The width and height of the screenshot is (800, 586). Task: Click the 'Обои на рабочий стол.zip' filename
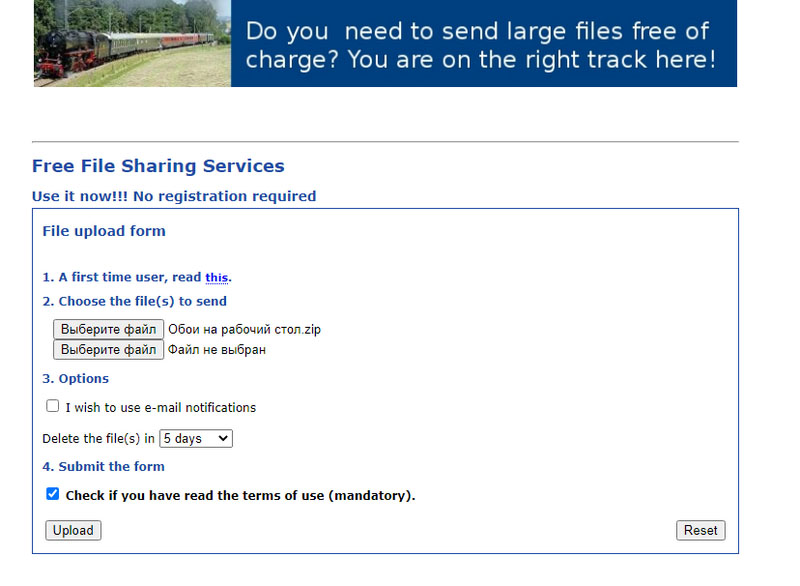[x=244, y=329]
